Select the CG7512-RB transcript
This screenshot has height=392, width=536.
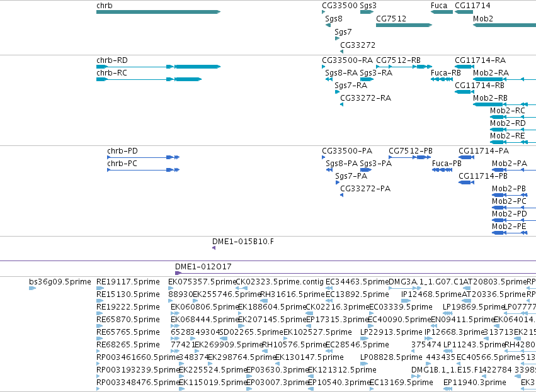pos(404,67)
